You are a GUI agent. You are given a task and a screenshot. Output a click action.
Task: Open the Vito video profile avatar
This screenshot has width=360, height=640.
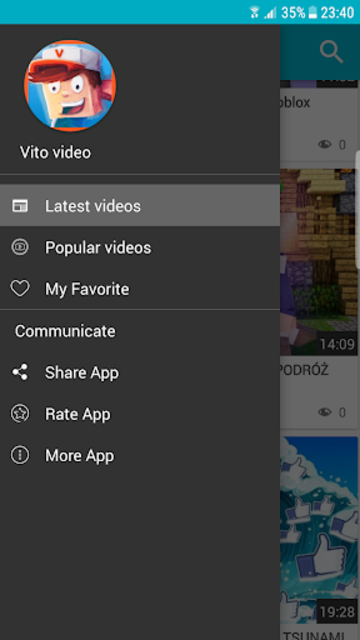70,85
